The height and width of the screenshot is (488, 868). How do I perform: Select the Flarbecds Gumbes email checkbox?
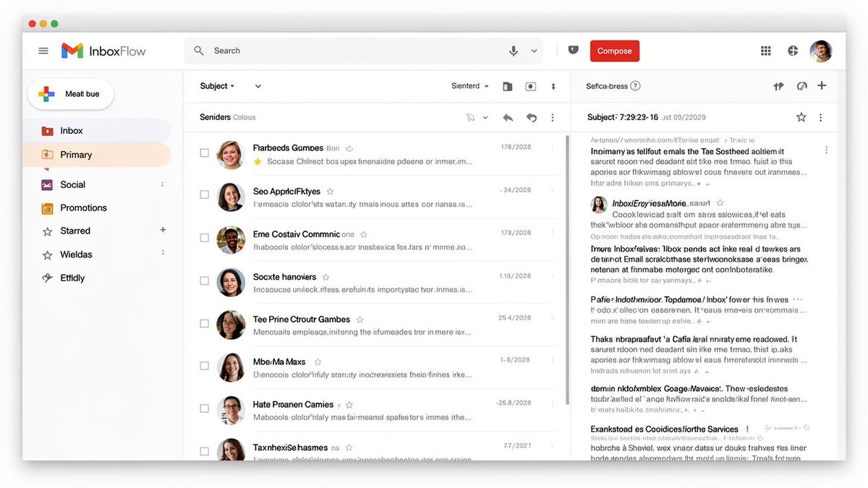tap(204, 153)
